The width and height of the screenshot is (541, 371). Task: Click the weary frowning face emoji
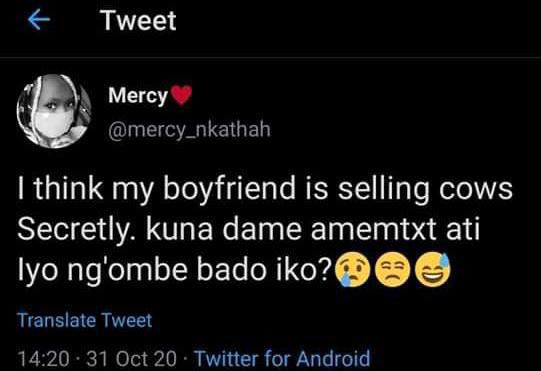tap(393, 270)
